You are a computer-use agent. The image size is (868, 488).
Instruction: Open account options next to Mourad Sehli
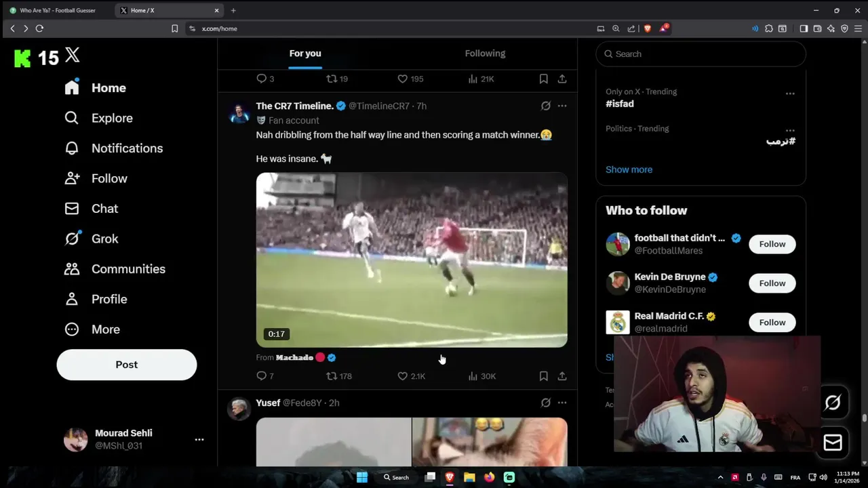click(x=199, y=440)
